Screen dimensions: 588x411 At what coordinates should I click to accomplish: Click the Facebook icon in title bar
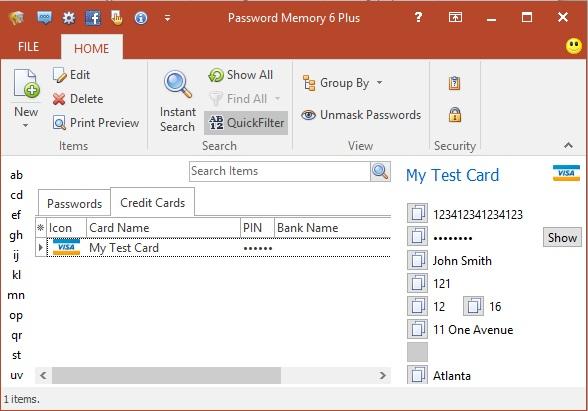(93, 18)
